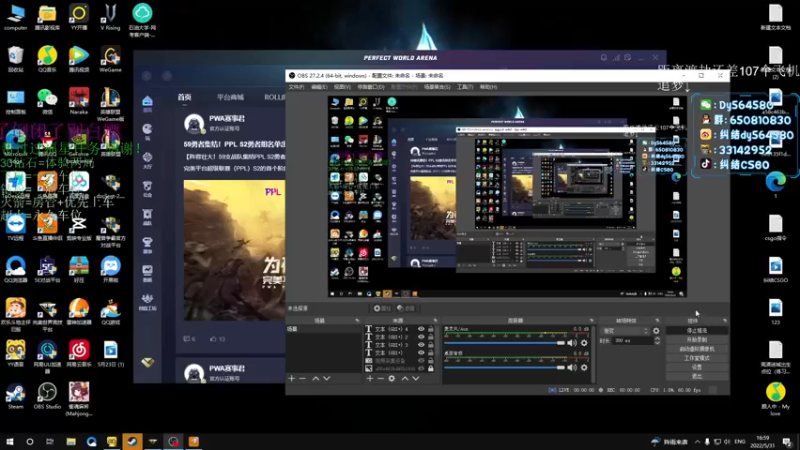Toggle visibility of 文本 (GDI+) 2 source
The image size is (800, 450).
coord(421,337)
